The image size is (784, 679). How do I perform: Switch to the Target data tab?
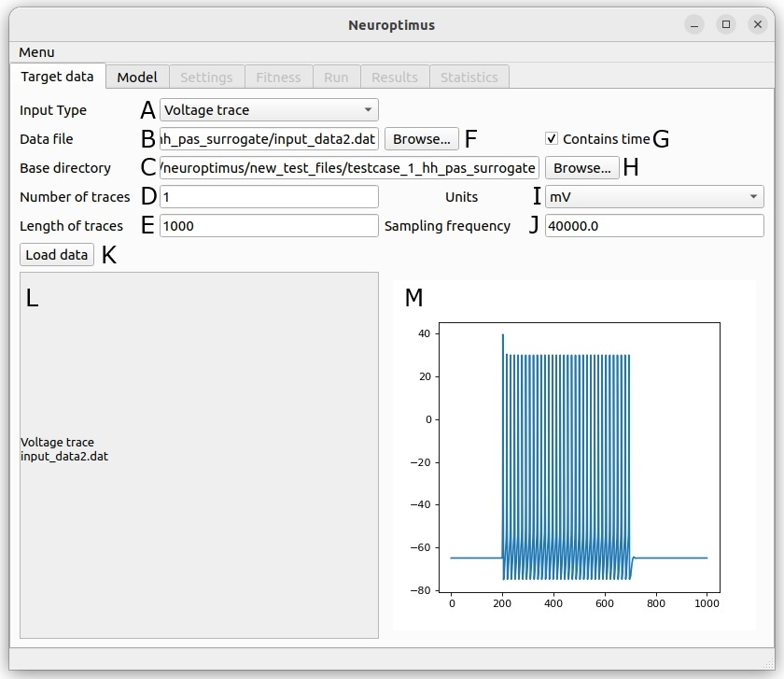[57, 77]
